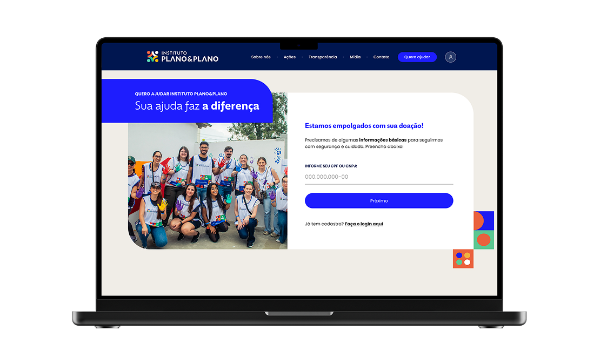Navigate to Mídia
This screenshot has width=600, height=364.
[355, 57]
